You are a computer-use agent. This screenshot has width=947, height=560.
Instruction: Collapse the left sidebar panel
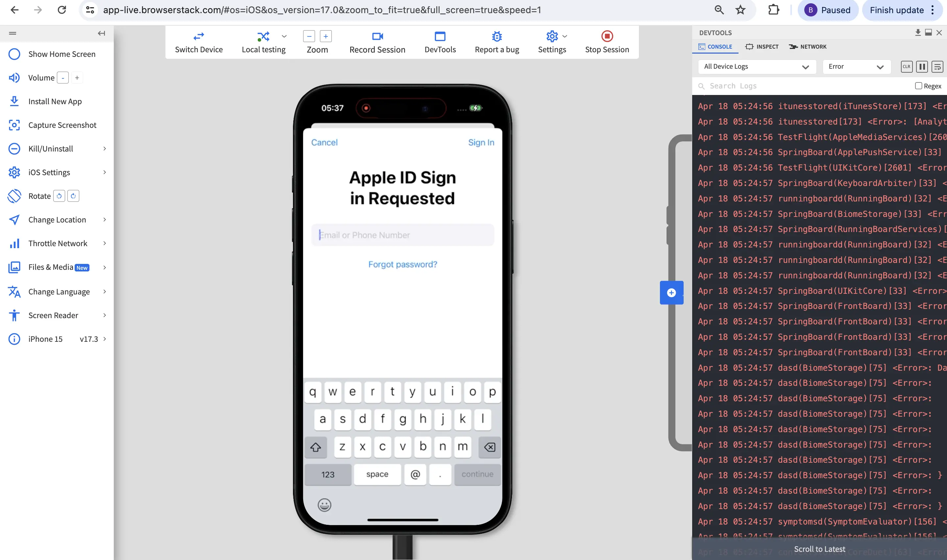pyautogui.click(x=101, y=33)
